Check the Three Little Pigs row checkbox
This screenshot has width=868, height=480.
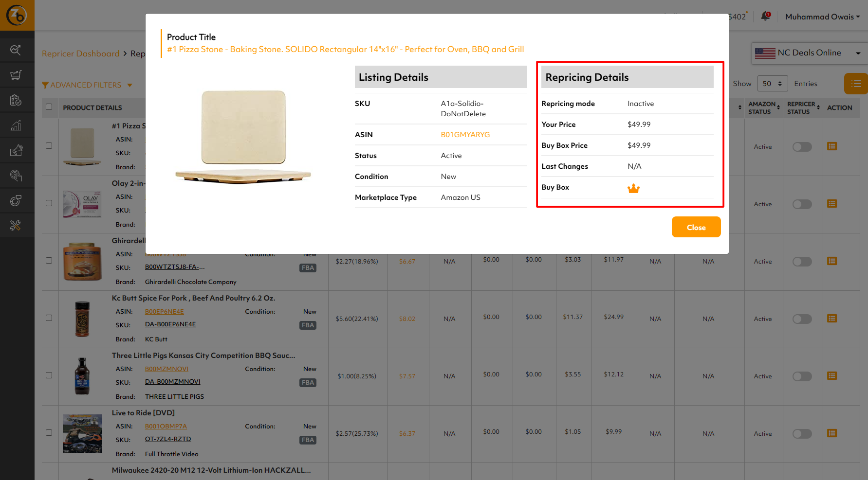pyautogui.click(x=49, y=375)
